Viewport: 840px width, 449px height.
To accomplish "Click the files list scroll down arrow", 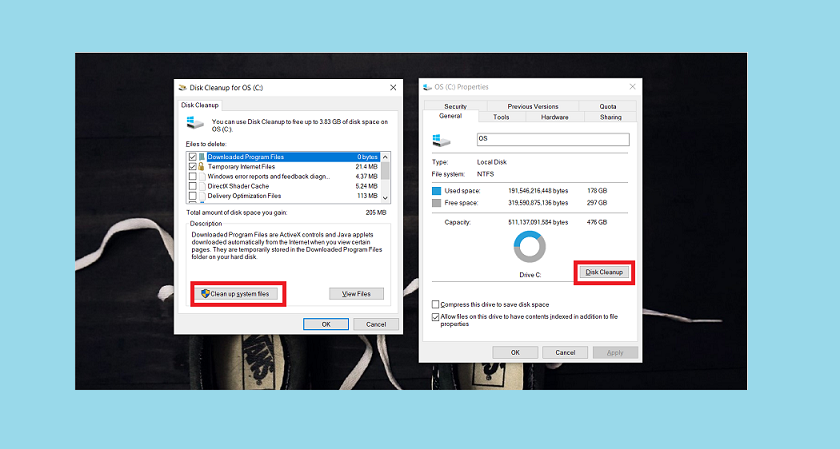I will [385, 198].
